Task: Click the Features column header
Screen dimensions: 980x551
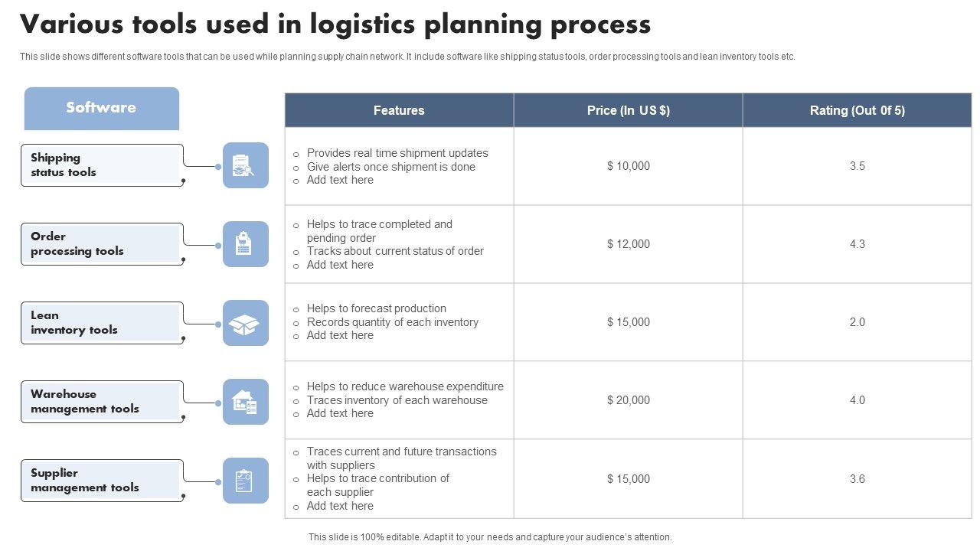Action: click(x=399, y=110)
